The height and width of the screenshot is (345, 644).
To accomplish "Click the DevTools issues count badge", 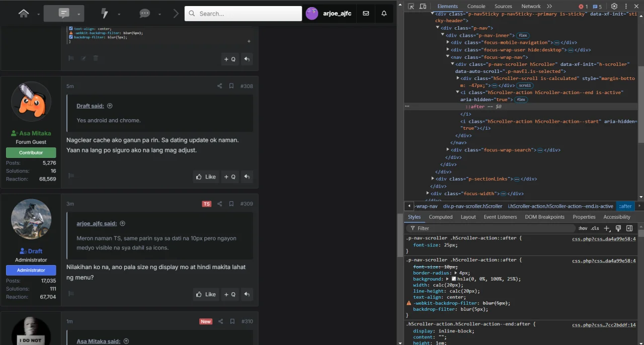I will pyautogui.click(x=597, y=7).
